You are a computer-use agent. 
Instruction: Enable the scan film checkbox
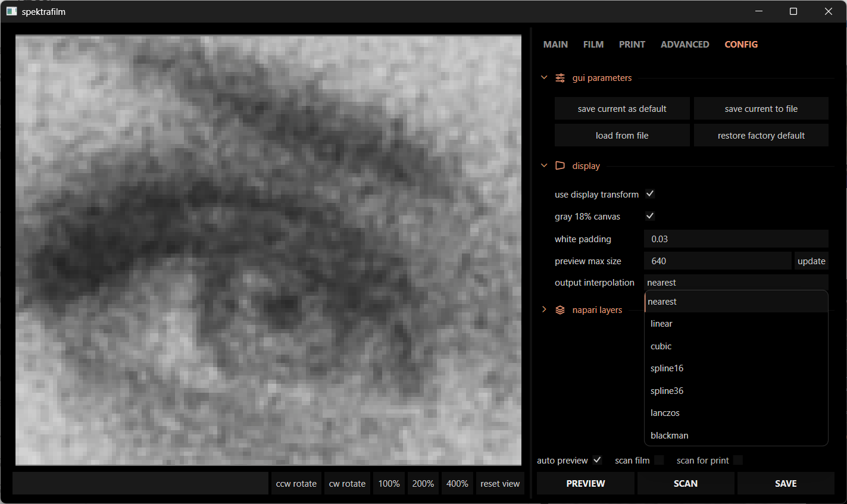click(x=659, y=460)
